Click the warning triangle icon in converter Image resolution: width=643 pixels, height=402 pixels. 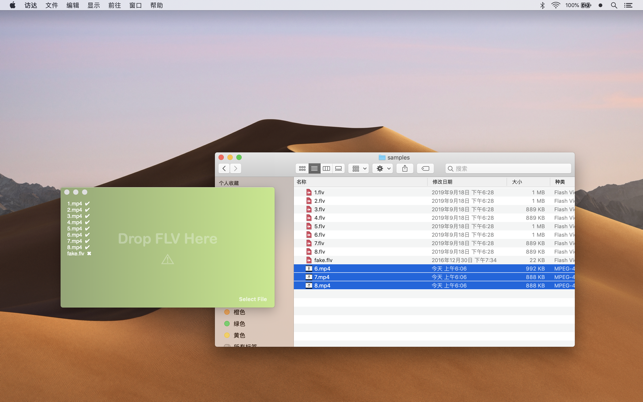(x=167, y=259)
